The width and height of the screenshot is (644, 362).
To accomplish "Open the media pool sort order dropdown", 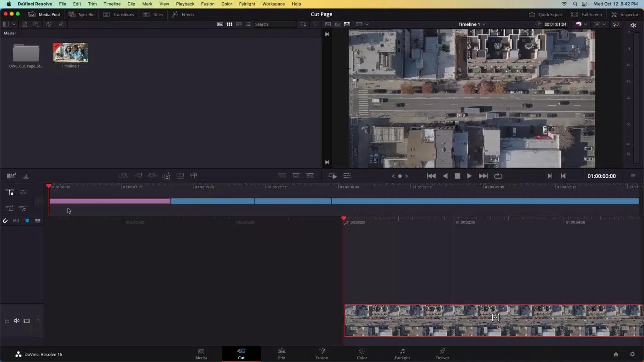I will click(x=303, y=24).
